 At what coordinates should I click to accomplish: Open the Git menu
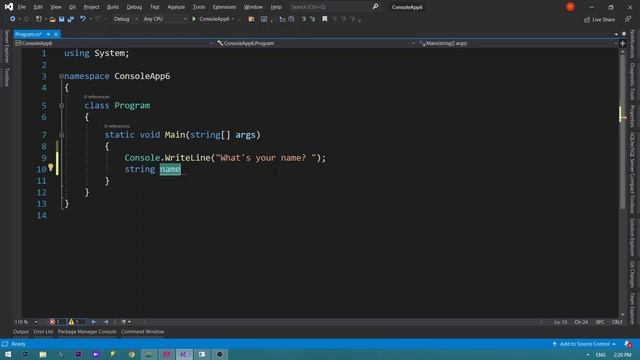[x=72, y=7]
